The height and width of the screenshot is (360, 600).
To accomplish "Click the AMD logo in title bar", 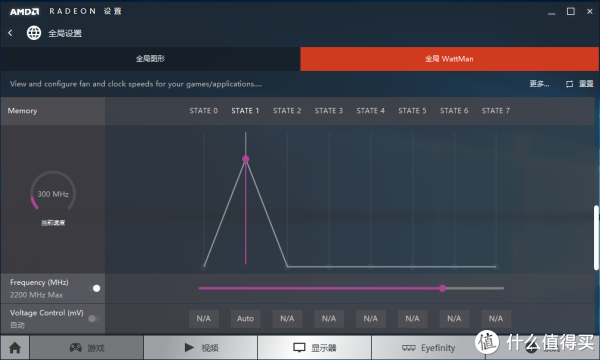I will pyautogui.click(x=24, y=11).
